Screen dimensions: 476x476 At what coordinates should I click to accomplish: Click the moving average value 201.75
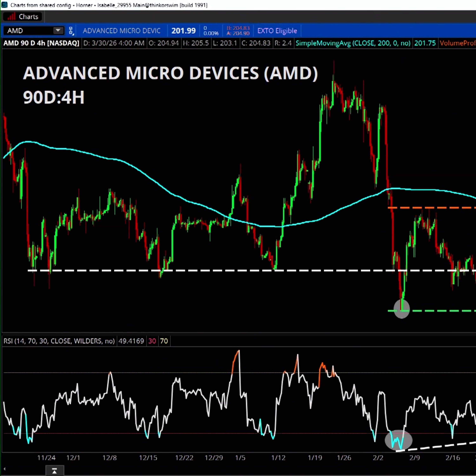coord(425,43)
